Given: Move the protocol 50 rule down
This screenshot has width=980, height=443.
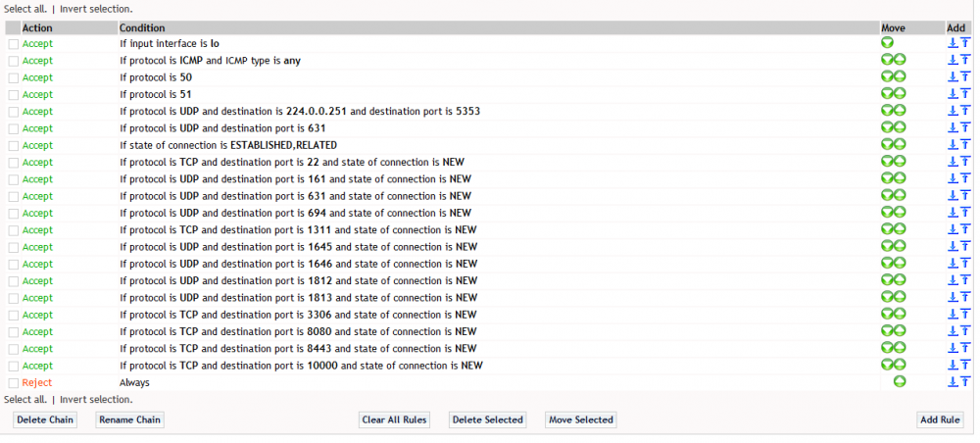Looking at the screenshot, I should click(887, 76).
